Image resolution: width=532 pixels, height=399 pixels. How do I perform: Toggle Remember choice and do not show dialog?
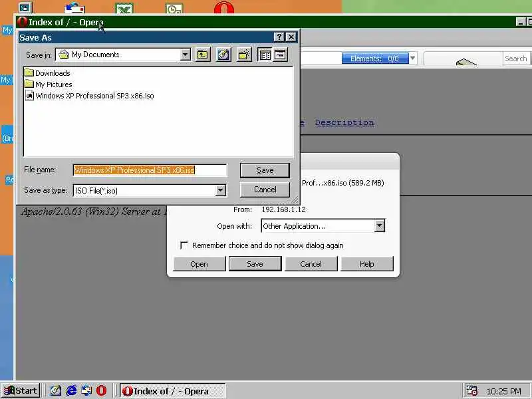coord(184,245)
